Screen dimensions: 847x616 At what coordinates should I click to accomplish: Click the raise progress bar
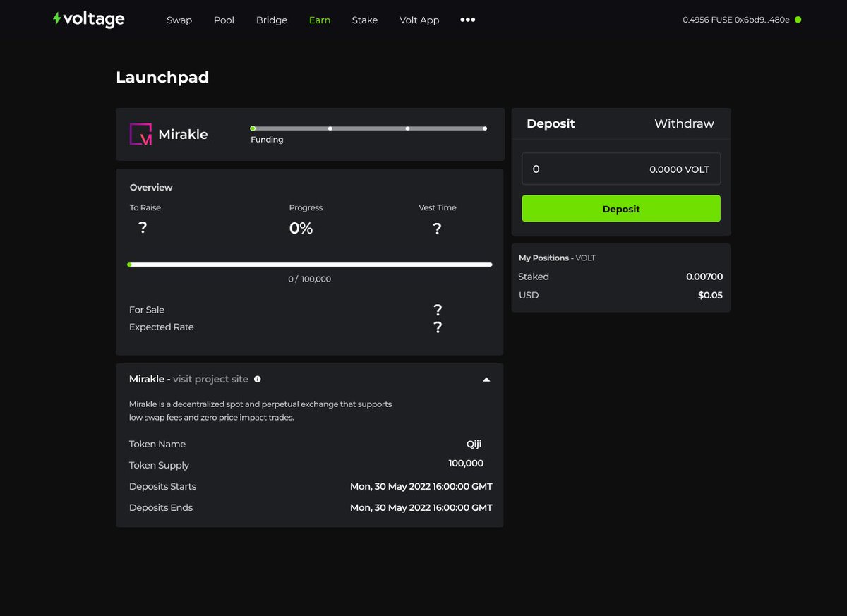coord(309,265)
